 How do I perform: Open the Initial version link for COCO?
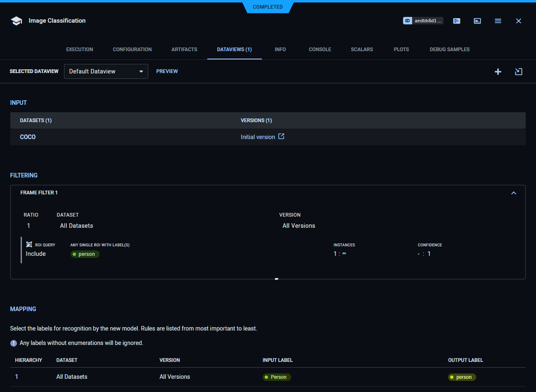[x=258, y=137]
